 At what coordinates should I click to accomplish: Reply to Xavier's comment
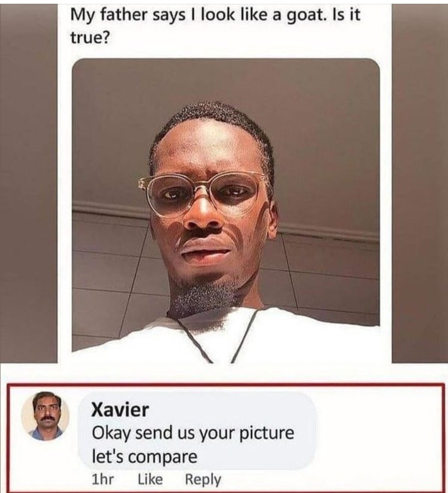[x=203, y=480]
